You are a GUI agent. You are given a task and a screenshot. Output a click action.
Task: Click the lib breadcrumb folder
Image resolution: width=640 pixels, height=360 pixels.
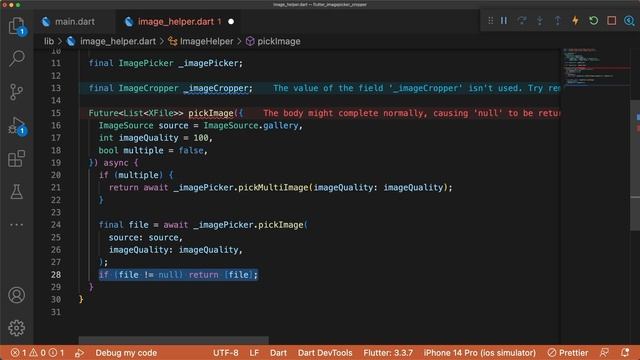(49, 41)
